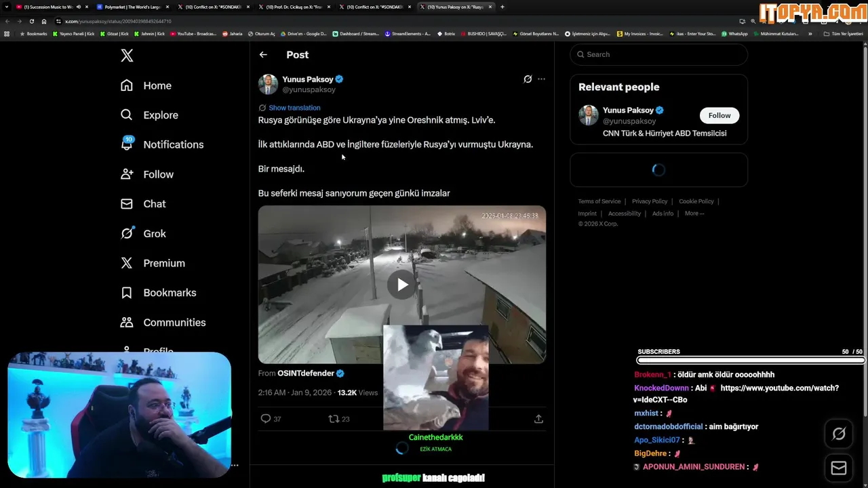The image size is (868, 488).
Task: Click the @yunuspaksoy handle on post
Action: tap(309, 89)
